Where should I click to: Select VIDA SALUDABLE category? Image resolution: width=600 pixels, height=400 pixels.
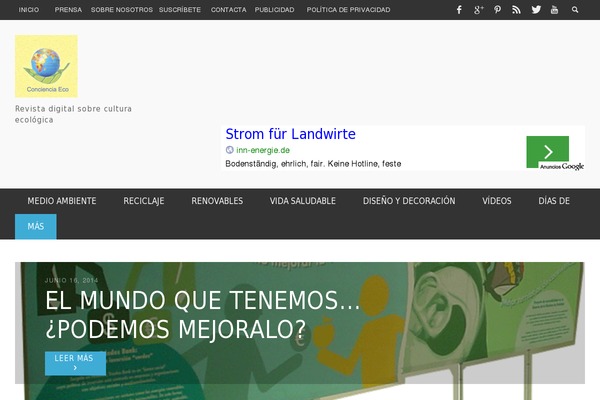pos(303,201)
